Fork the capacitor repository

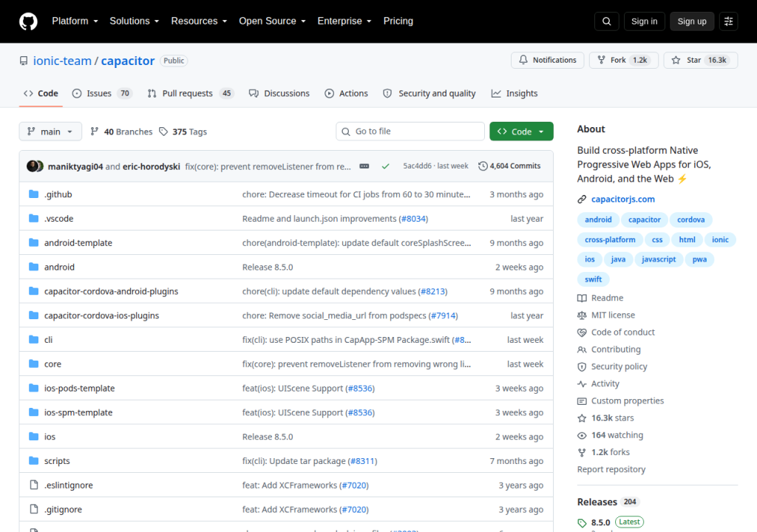(624, 60)
